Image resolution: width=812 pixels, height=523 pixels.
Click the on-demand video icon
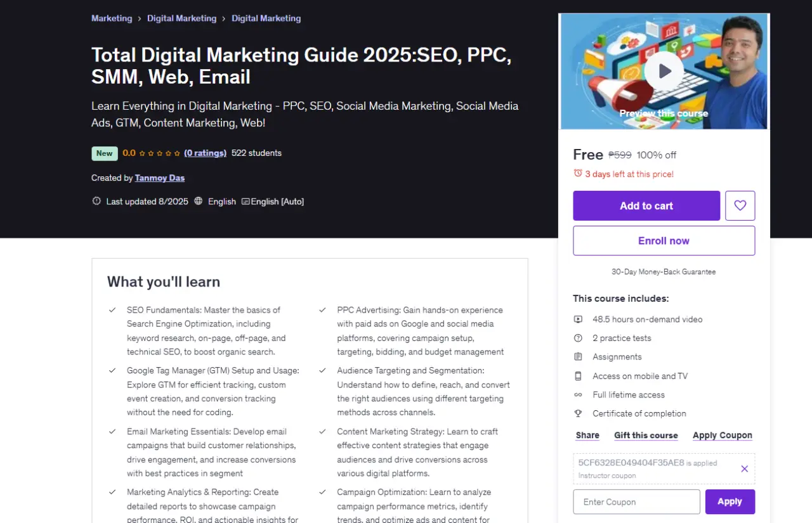pyautogui.click(x=578, y=320)
